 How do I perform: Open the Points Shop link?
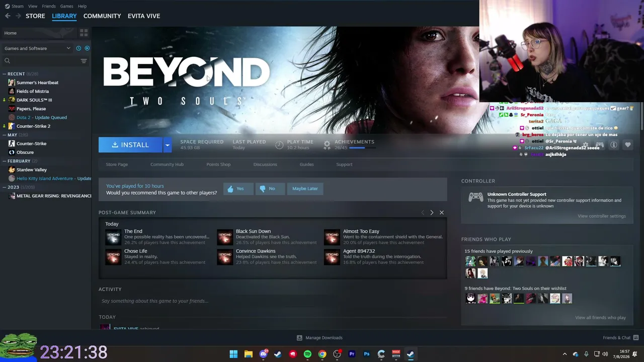pyautogui.click(x=218, y=164)
